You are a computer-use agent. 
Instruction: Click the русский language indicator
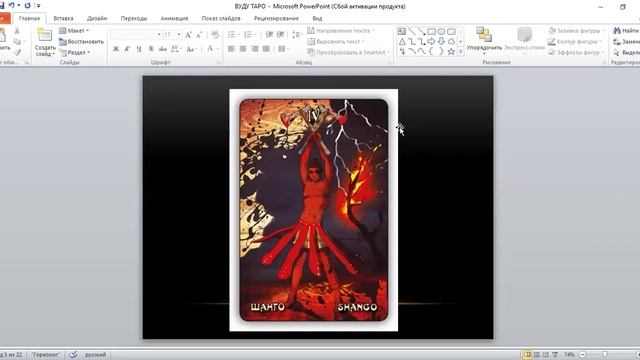pos(96,355)
